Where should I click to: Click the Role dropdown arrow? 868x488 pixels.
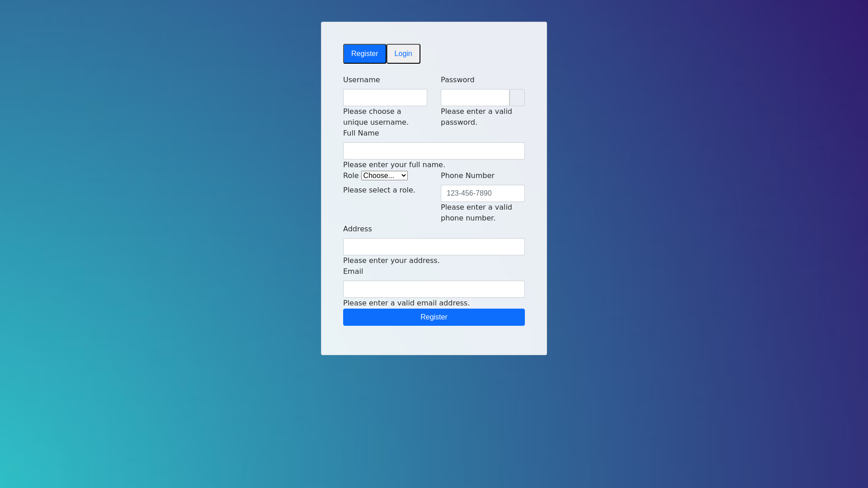pos(404,176)
